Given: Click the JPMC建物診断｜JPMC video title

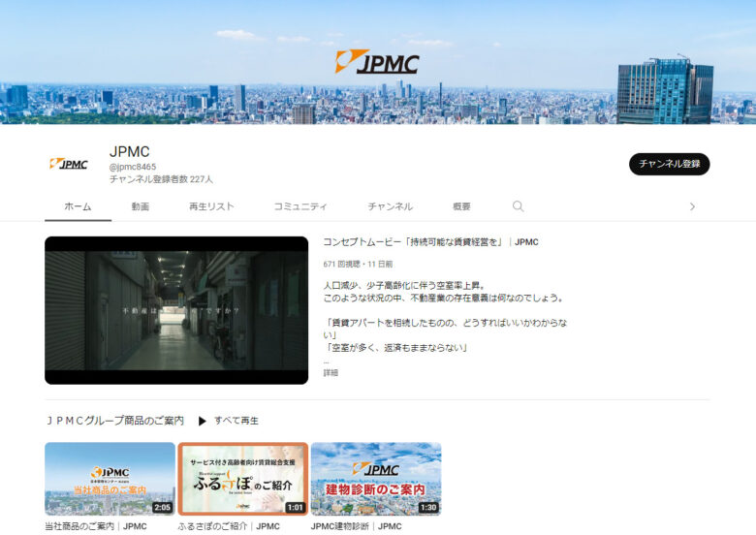Looking at the screenshot, I should (357, 526).
